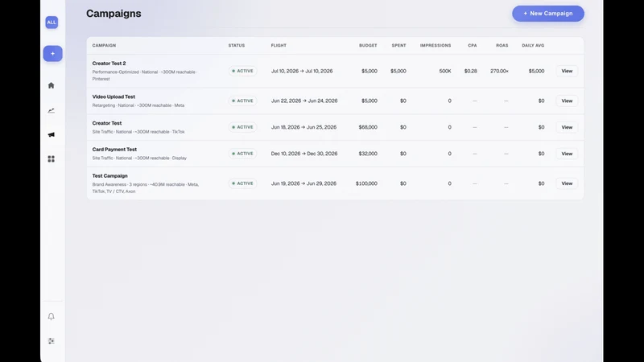The height and width of the screenshot is (362, 644).
Task: View the Card Payment Test campaign
Action: 567,154
